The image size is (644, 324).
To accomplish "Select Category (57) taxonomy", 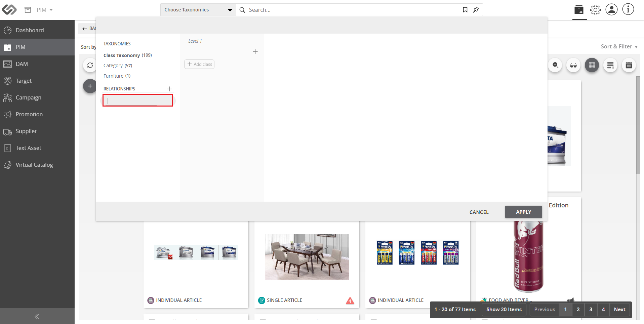I will pyautogui.click(x=118, y=66).
